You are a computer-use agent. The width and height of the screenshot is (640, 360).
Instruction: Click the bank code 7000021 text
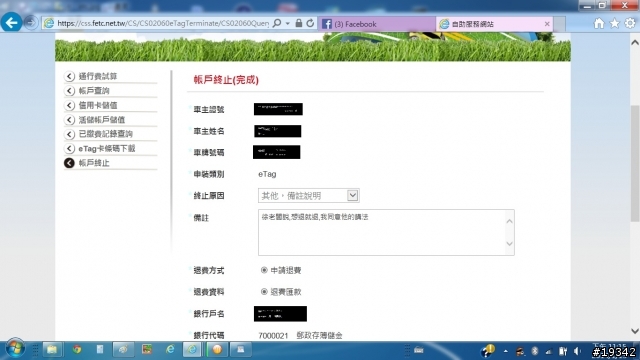point(273,336)
